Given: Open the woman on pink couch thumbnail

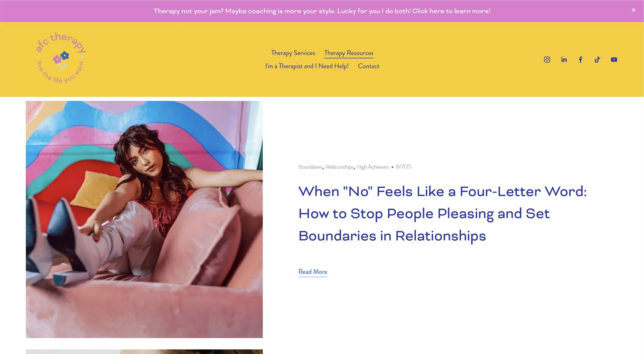Looking at the screenshot, I should pyautogui.click(x=144, y=219).
